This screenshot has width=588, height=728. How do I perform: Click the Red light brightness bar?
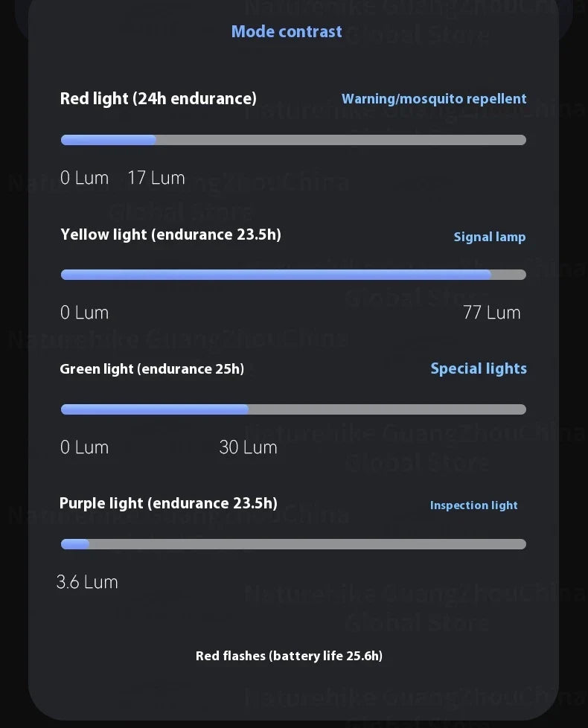click(293, 140)
